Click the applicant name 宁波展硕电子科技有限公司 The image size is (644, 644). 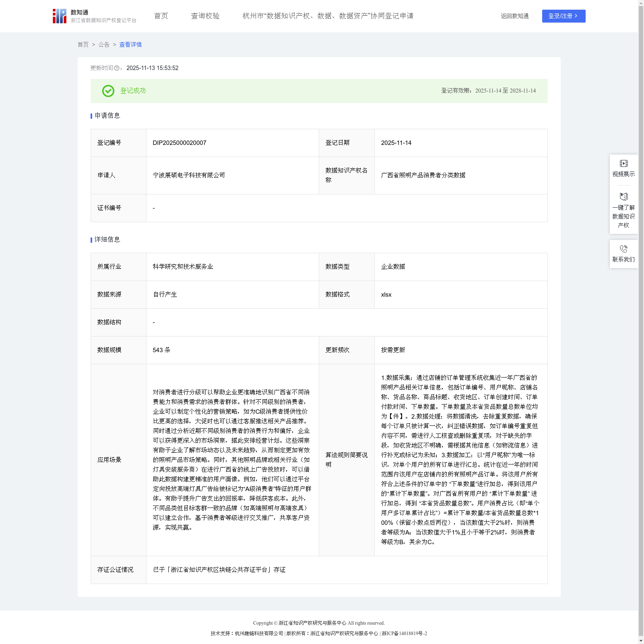pyautogui.click(x=189, y=175)
